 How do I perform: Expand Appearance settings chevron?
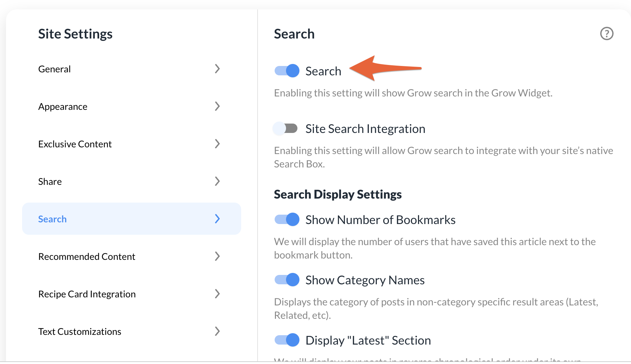click(217, 106)
